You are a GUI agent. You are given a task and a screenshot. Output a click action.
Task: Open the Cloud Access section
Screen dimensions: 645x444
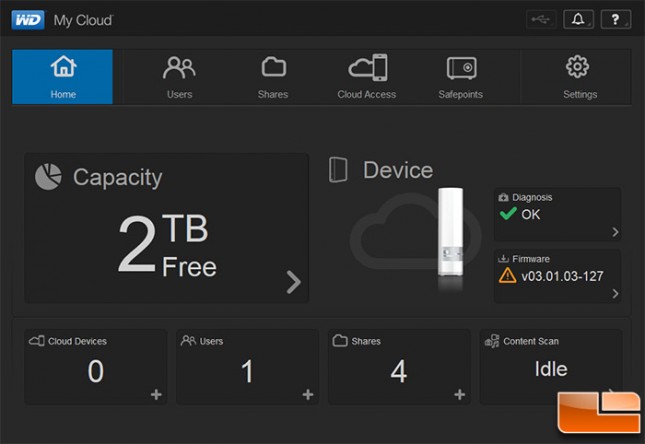click(367, 77)
